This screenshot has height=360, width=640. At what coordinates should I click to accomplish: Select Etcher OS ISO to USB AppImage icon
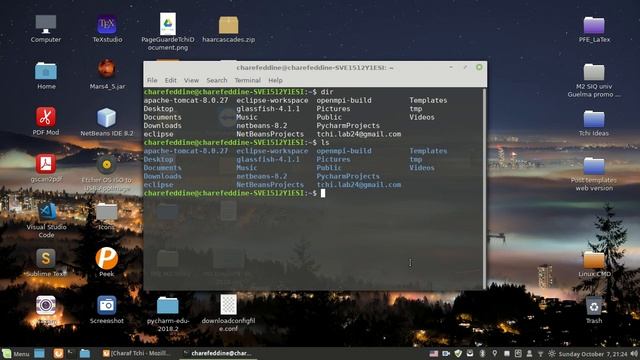coord(107,165)
